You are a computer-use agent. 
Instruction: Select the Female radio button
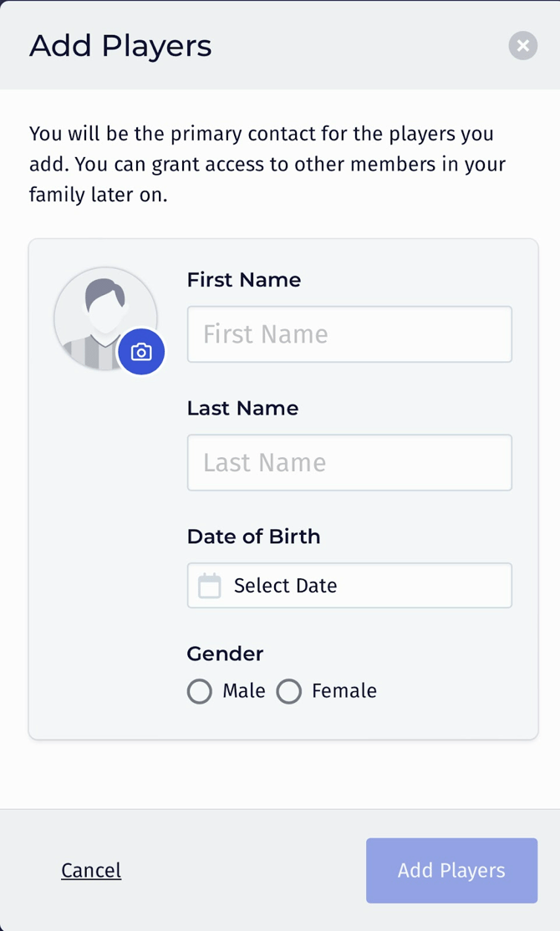tap(288, 692)
